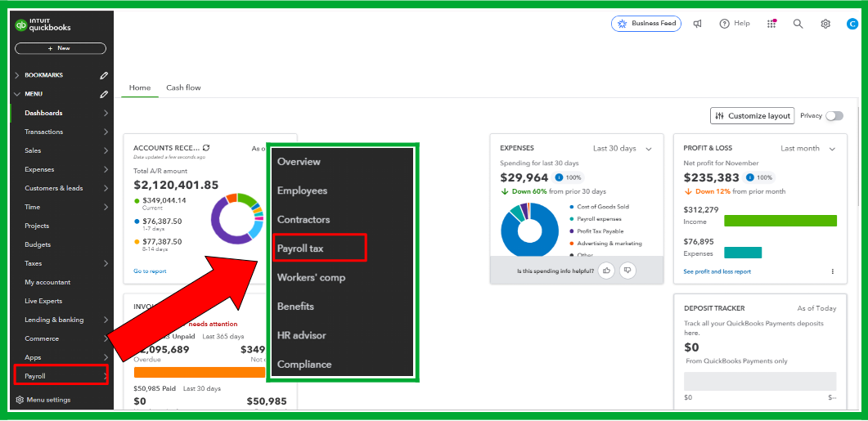
Task: Open See profit and loss report link
Action: [x=717, y=271]
